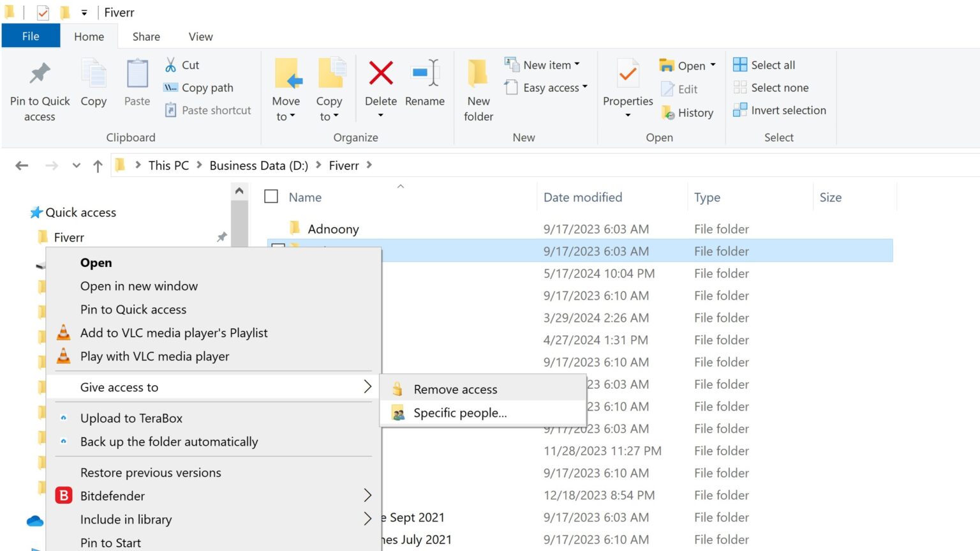The height and width of the screenshot is (551, 980).
Task: Open the Fiverr breadcrumb in the address bar
Action: point(343,165)
